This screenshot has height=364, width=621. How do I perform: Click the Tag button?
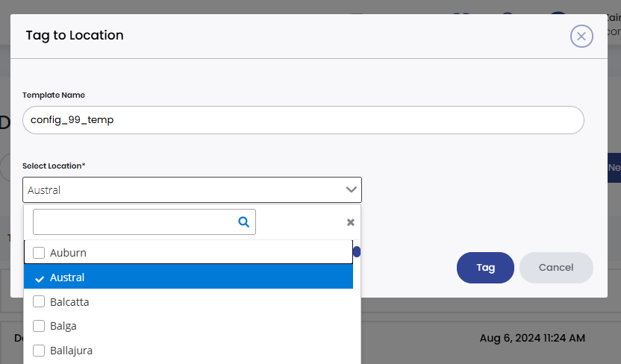click(485, 268)
